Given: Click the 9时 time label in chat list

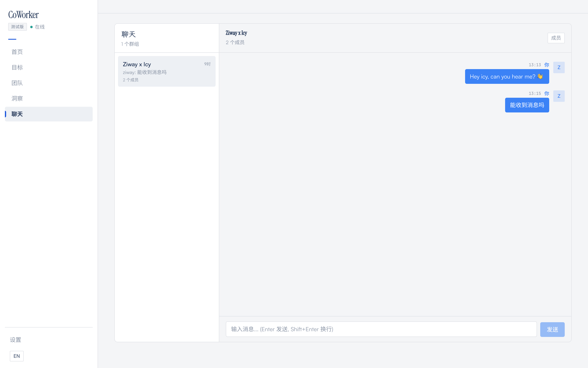Looking at the screenshot, I should (207, 64).
